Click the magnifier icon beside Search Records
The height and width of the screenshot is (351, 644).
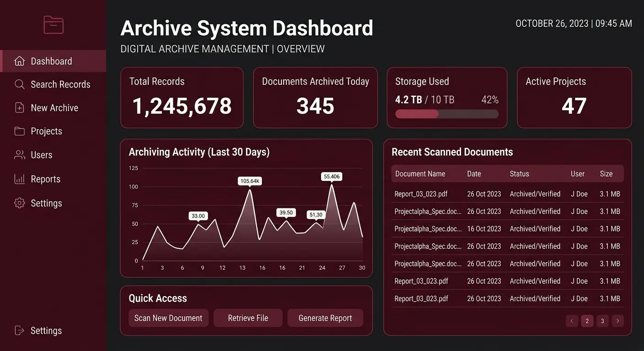[x=20, y=85]
